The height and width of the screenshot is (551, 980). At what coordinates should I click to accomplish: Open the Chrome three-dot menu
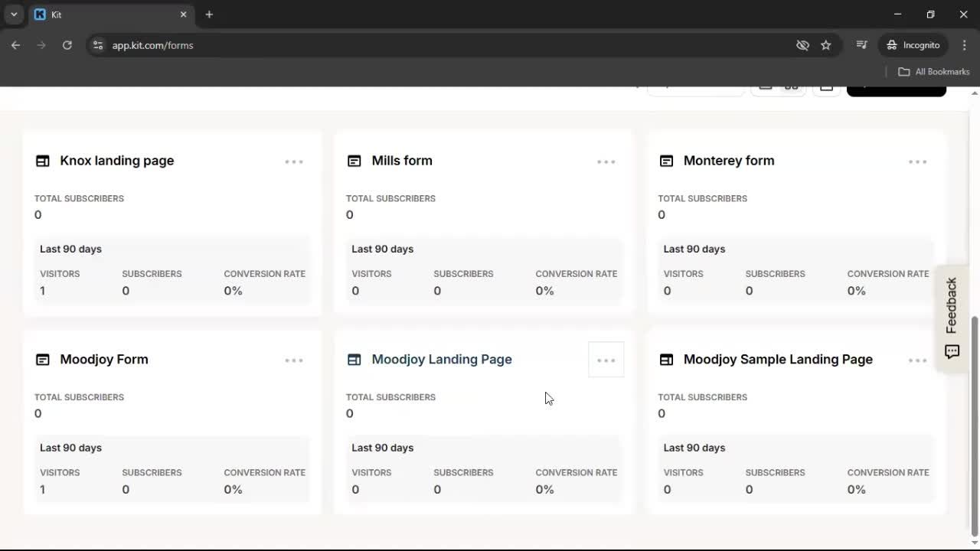point(965,45)
